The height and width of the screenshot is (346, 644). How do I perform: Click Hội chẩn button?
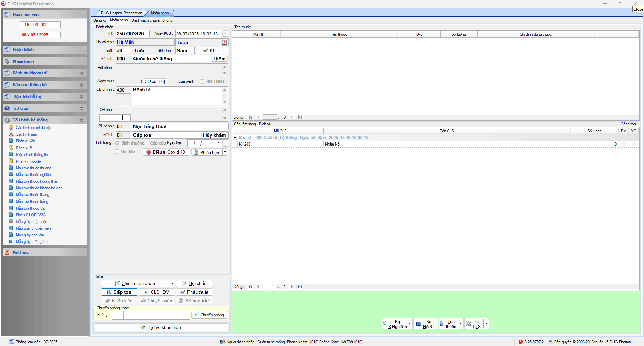pyautogui.click(x=195, y=284)
